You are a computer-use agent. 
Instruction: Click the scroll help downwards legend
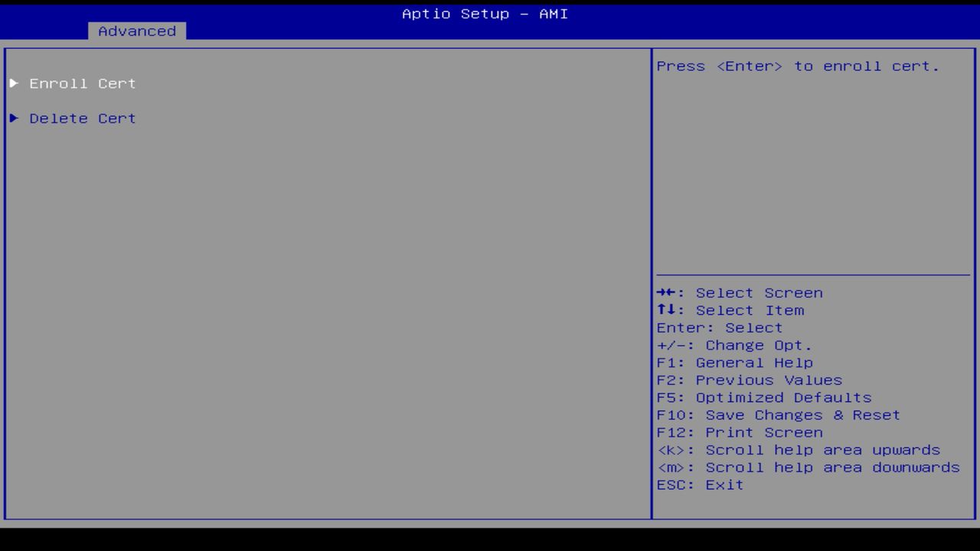pos(808,467)
